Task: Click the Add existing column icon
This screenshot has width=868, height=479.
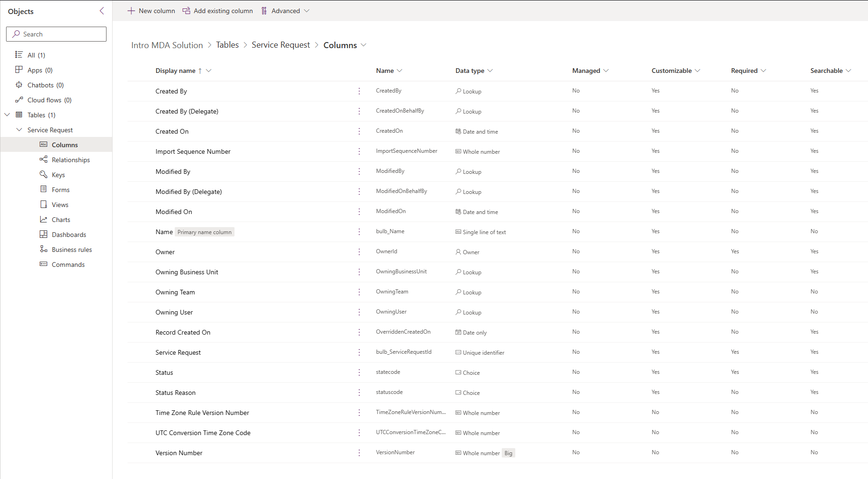Action: pyautogui.click(x=186, y=11)
